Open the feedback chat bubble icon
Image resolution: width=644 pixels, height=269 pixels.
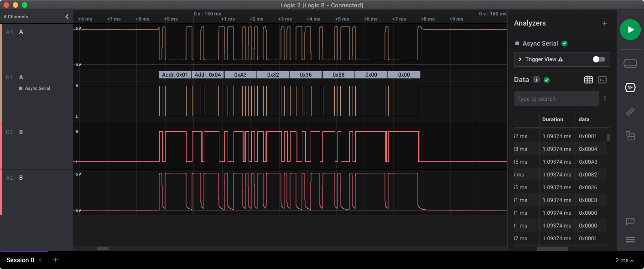[x=630, y=222]
